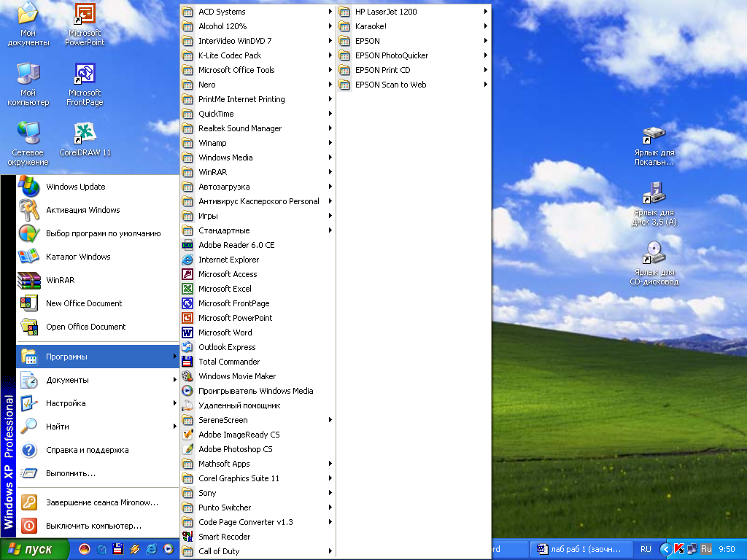Expand the Nero submenu arrow
Image resolution: width=747 pixels, height=560 pixels.
click(x=330, y=85)
